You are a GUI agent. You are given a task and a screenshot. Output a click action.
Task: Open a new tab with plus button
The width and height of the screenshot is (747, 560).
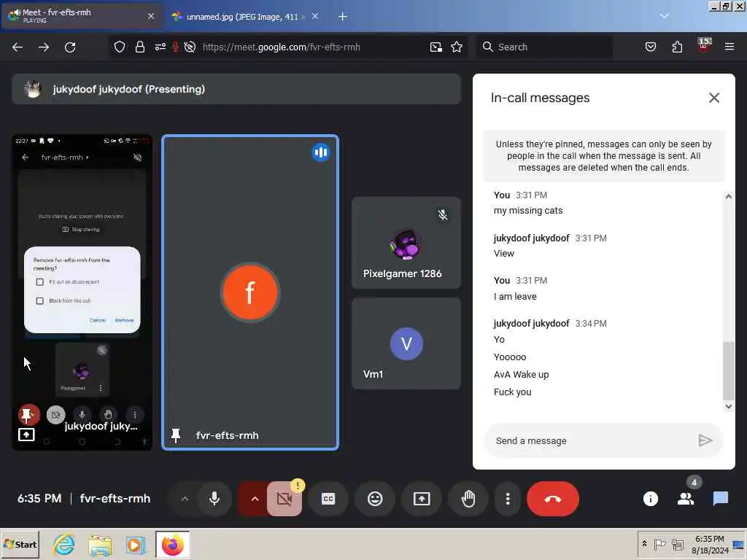(x=343, y=17)
